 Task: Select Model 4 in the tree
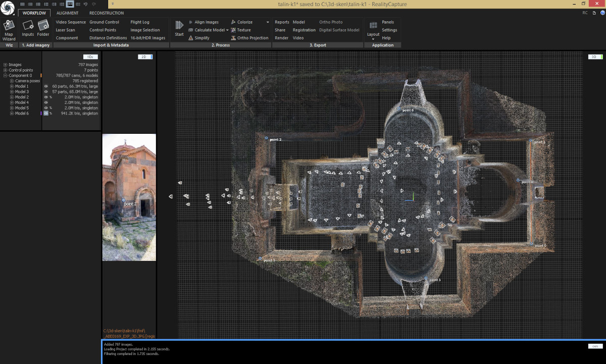click(22, 102)
